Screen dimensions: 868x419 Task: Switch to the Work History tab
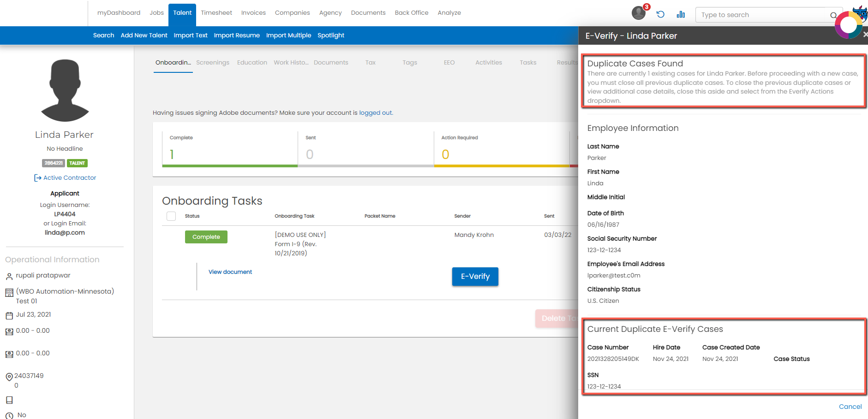click(x=291, y=63)
